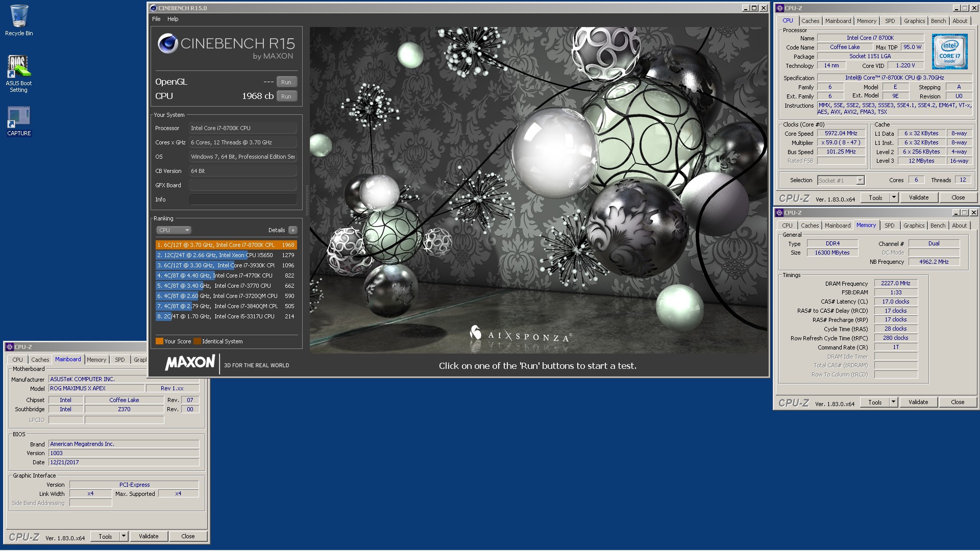Select ranking row Intel Core i5-3317U

(226, 316)
